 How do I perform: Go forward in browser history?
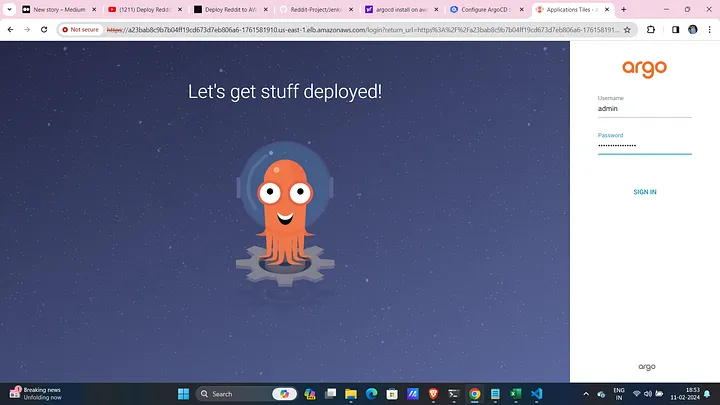tap(27, 29)
